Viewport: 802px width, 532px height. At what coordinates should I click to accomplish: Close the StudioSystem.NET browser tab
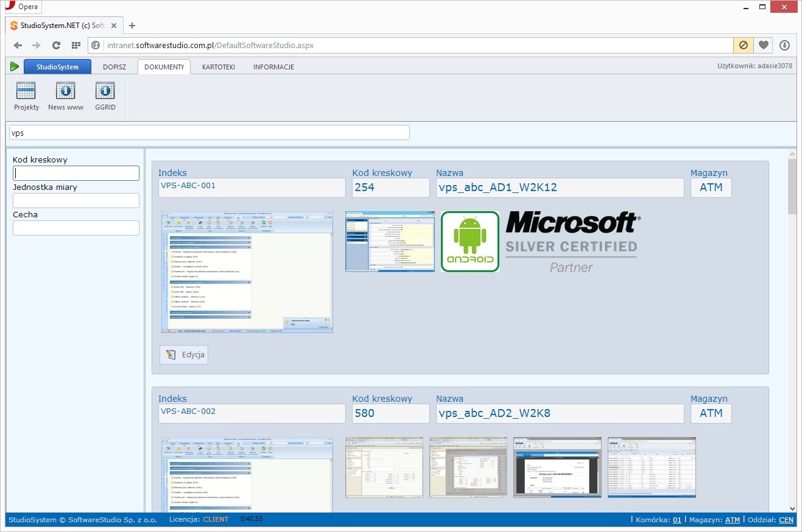pos(114,26)
